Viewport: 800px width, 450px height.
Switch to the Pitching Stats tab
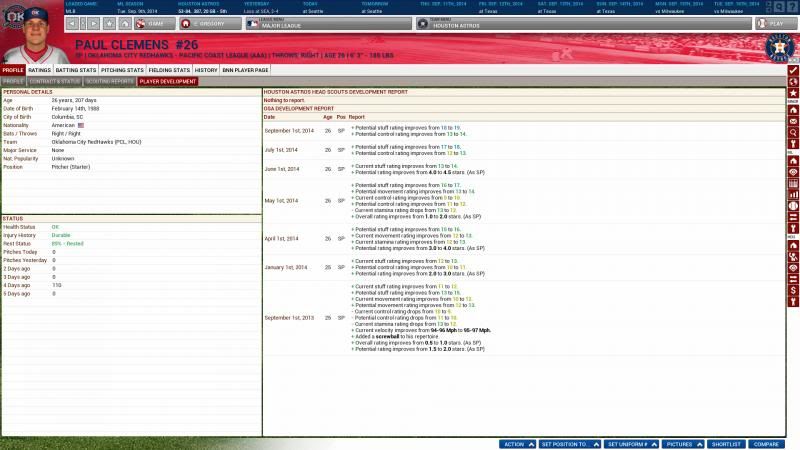(x=122, y=70)
